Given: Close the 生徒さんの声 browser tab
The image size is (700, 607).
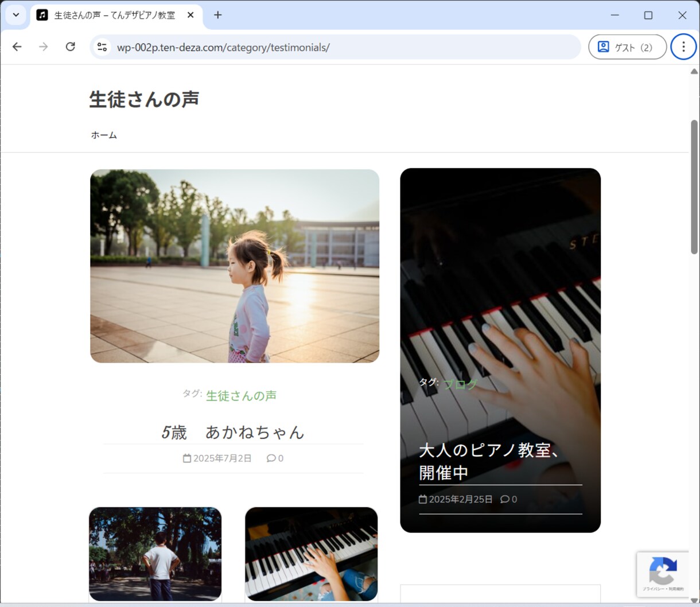Looking at the screenshot, I should click(190, 15).
